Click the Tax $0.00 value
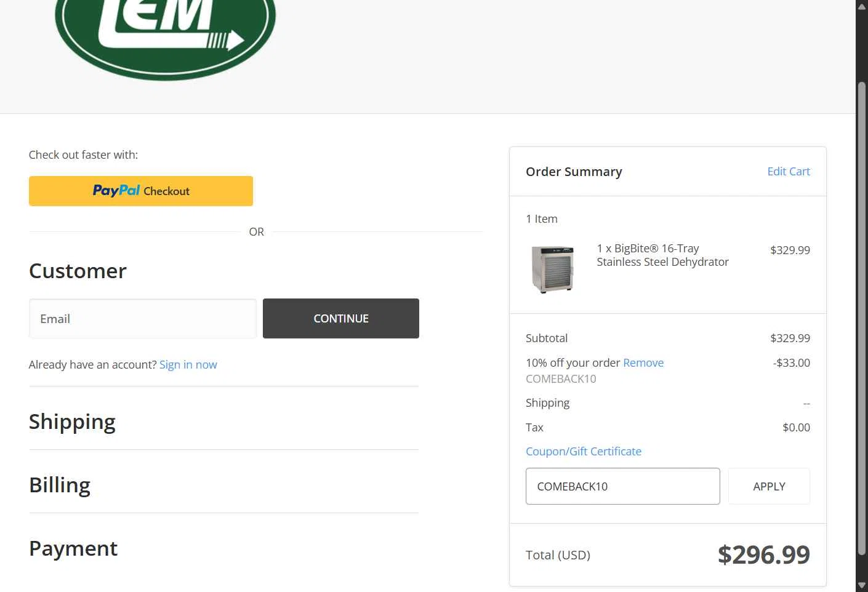Image resolution: width=868 pixels, height=592 pixels. click(796, 427)
